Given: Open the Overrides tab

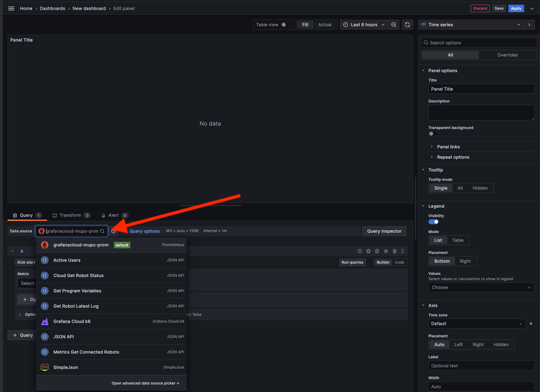Looking at the screenshot, I should pos(507,55).
